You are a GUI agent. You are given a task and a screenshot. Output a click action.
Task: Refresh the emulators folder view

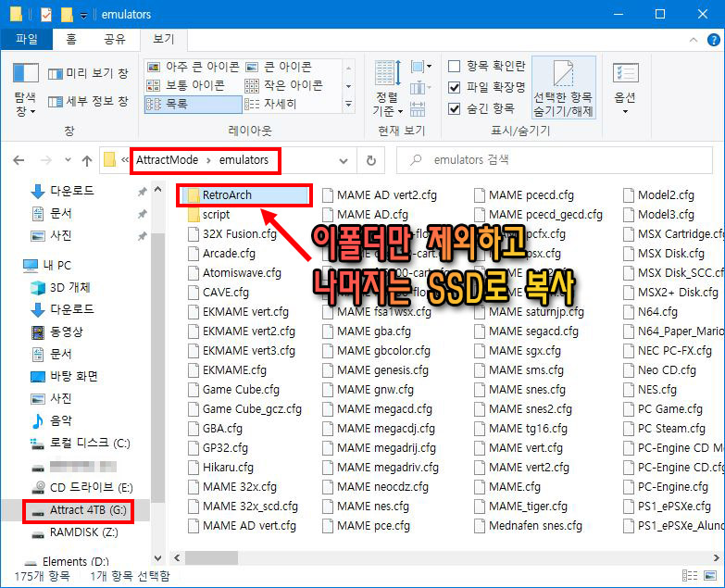(370, 161)
